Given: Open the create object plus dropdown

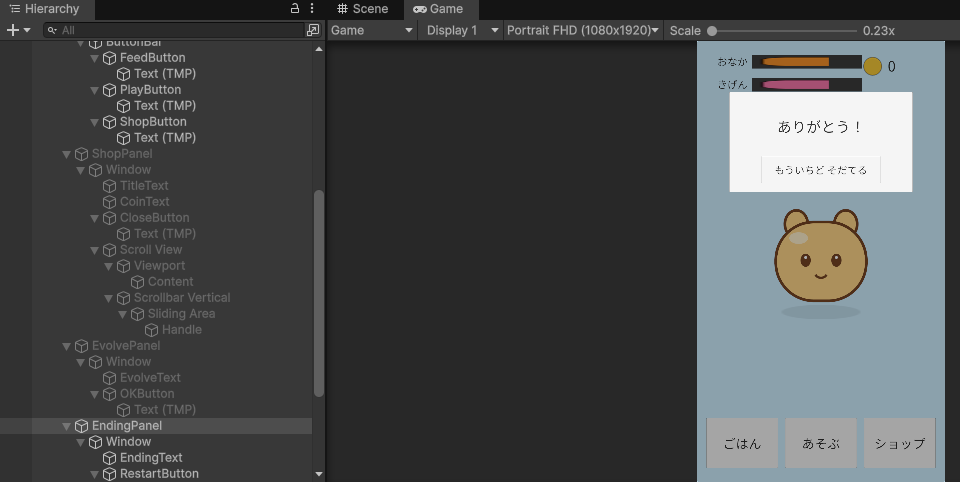Looking at the screenshot, I should tap(18, 30).
